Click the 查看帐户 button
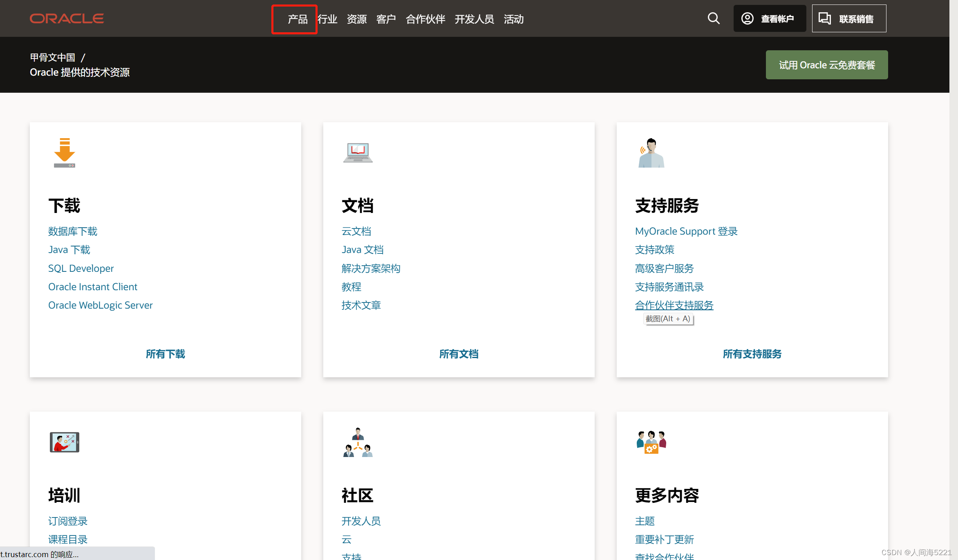958x560 pixels. pyautogui.click(x=770, y=18)
